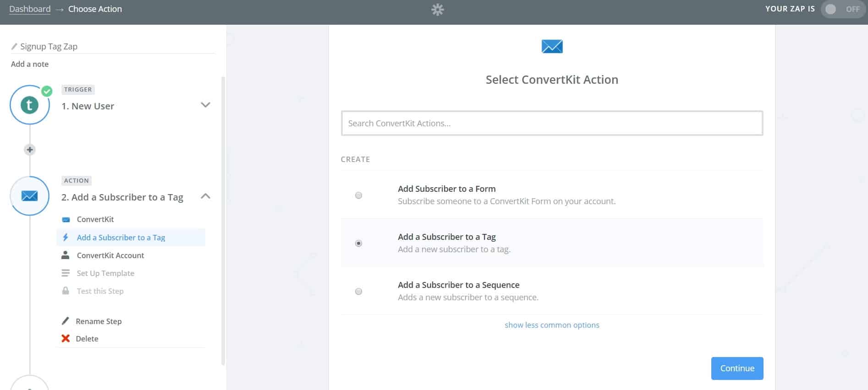Screen dimensions: 868x390
Task: Click the person icon for ConvertKit Account
Action: [x=66, y=255]
